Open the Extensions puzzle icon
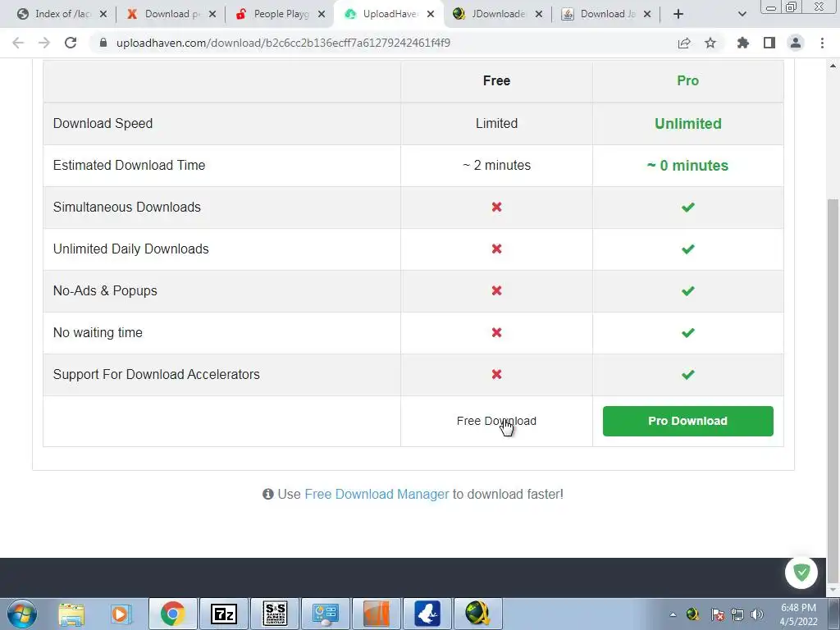The height and width of the screenshot is (630, 840). [743, 43]
